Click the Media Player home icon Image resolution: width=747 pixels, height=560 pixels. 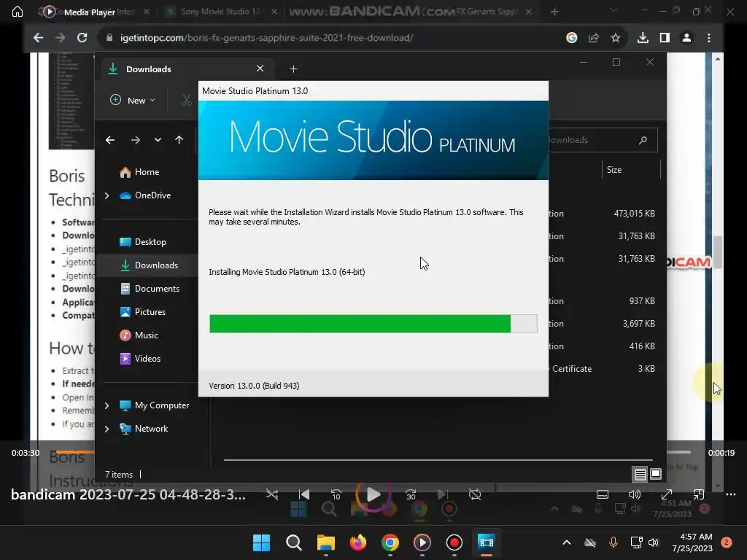tap(18, 12)
